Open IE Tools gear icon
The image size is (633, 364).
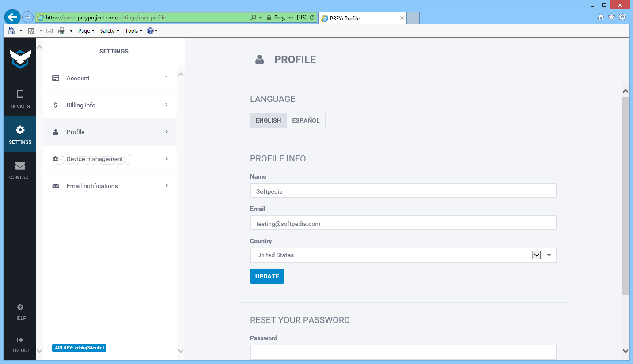pyautogui.click(x=622, y=17)
